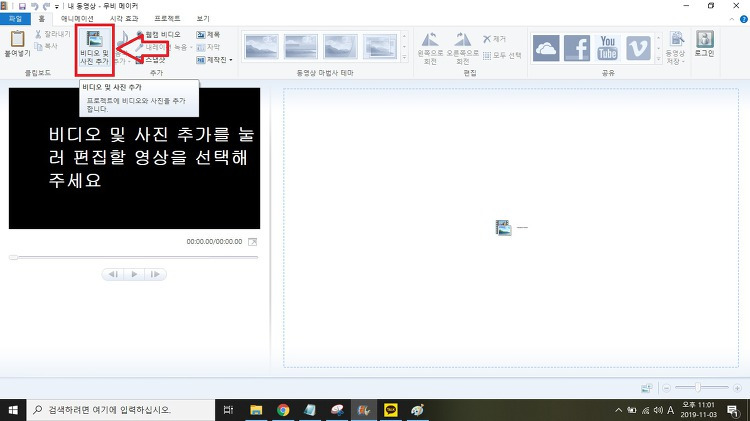Image resolution: width=750 pixels, height=421 pixels.
Task: Collapse the ribbon with the chevron
Action: pyautogui.click(x=732, y=19)
